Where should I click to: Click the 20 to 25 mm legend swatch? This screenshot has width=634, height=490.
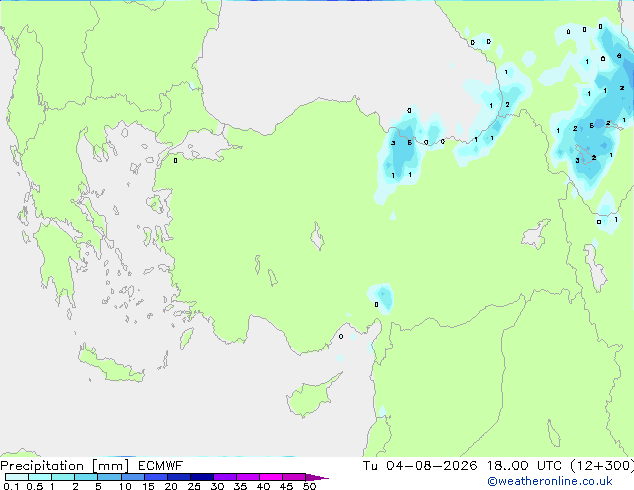(x=178, y=477)
